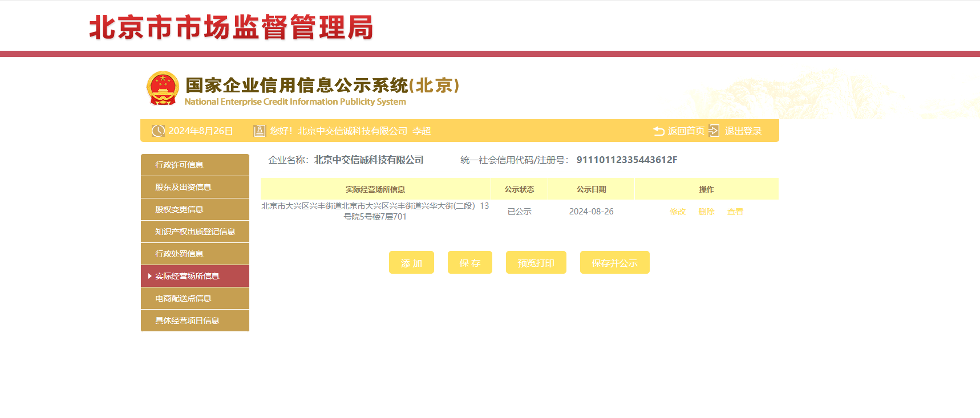980x418 pixels.
Task: Click the national emblem logo icon
Action: 163,88
